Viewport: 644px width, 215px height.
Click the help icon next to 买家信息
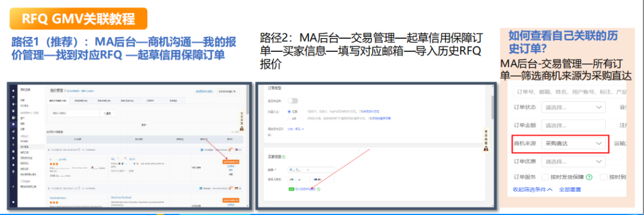click(284, 157)
